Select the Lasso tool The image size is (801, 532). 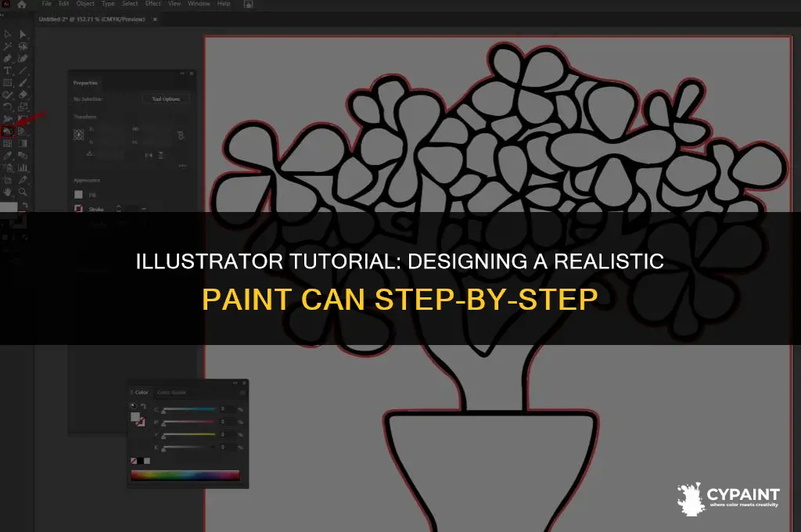click(x=23, y=46)
